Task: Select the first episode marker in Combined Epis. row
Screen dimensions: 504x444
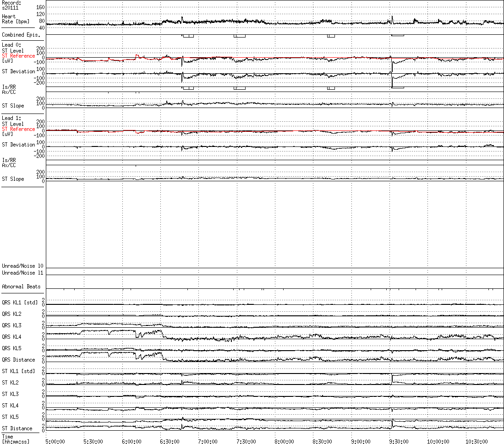Action: tap(188, 36)
